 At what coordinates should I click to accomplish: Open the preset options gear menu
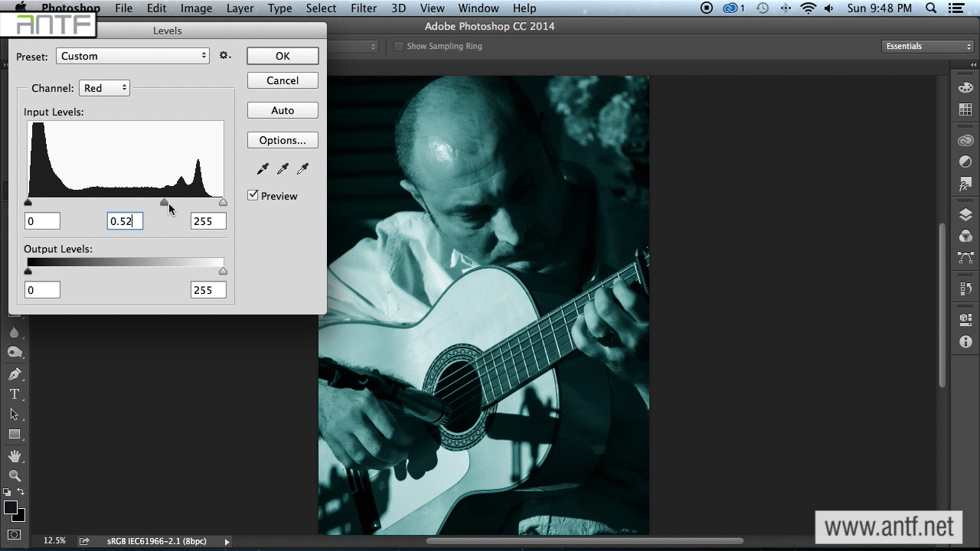pos(224,56)
